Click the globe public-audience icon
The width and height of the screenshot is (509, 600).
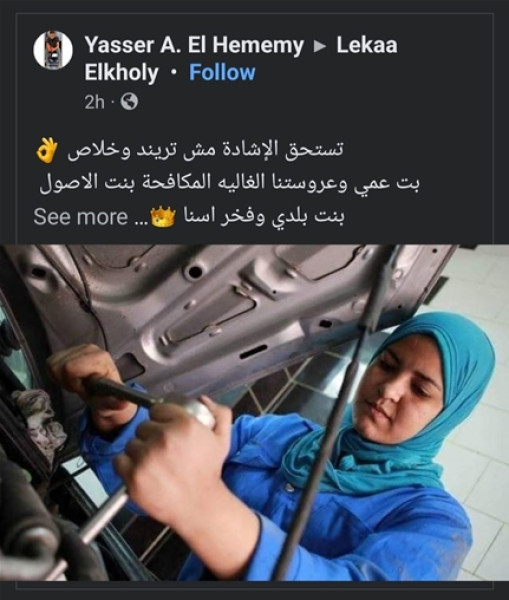pyautogui.click(x=129, y=102)
